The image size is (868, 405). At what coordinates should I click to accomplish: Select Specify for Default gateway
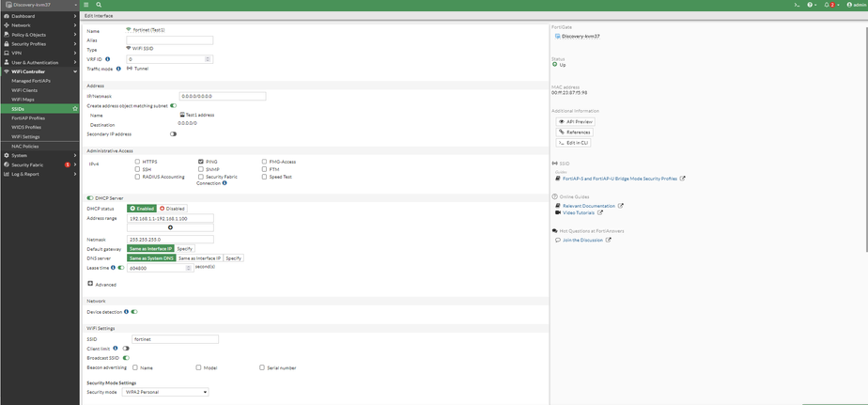tap(185, 249)
